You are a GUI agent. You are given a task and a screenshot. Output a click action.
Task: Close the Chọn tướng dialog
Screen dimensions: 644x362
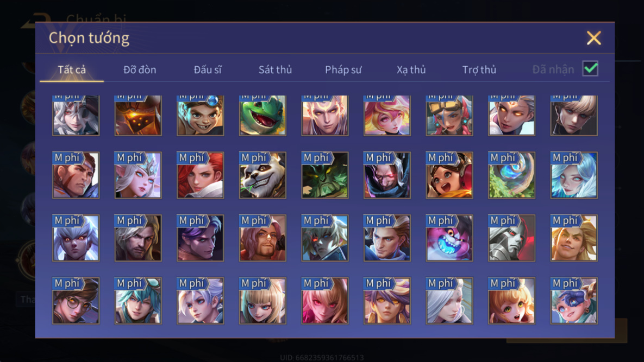[593, 37]
